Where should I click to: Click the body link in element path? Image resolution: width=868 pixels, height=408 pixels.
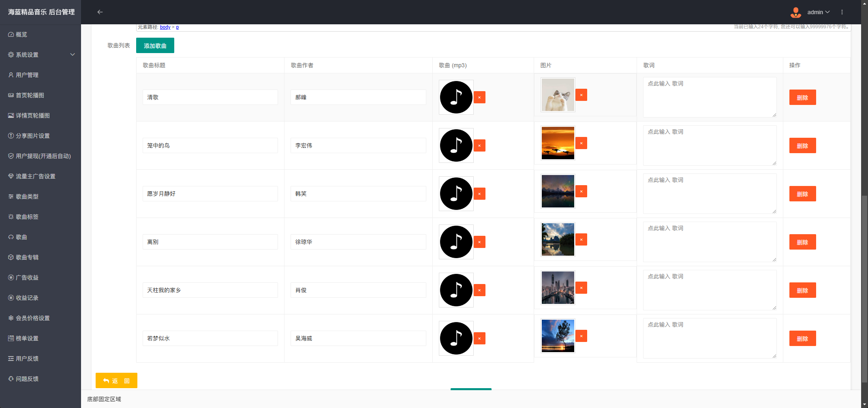165,27
